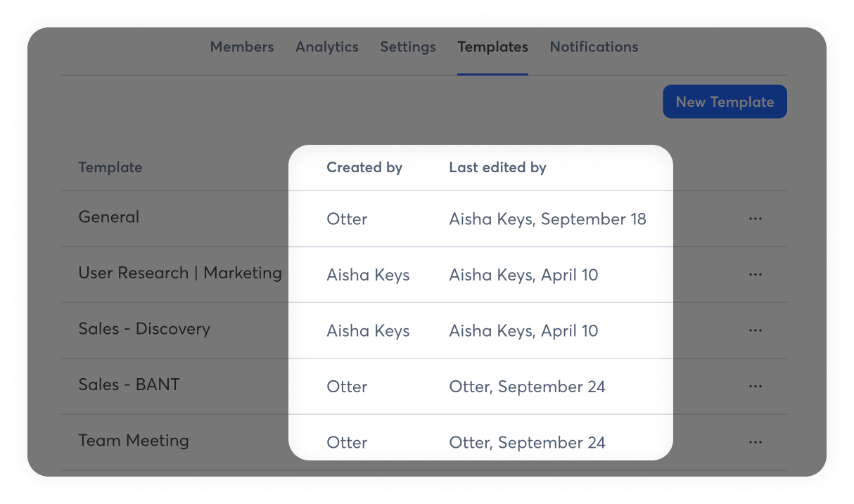This screenshot has width=854, height=504.
Task: Click the Template column header
Action: point(110,167)
